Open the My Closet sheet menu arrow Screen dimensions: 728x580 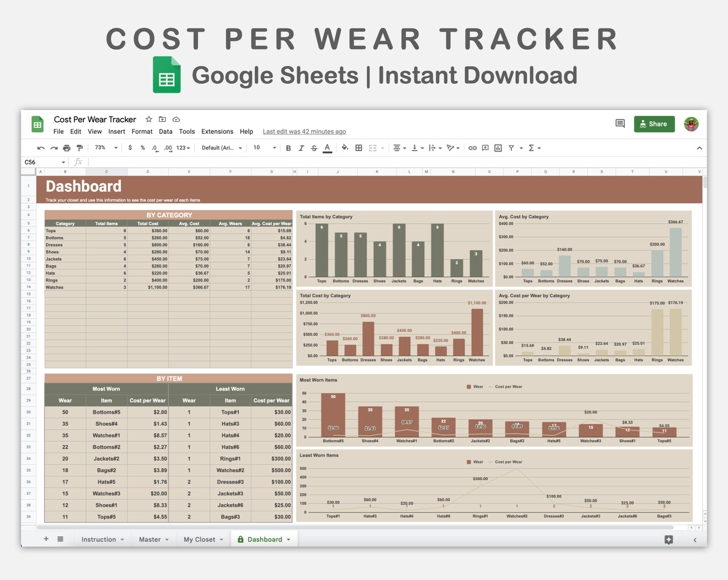221,539
